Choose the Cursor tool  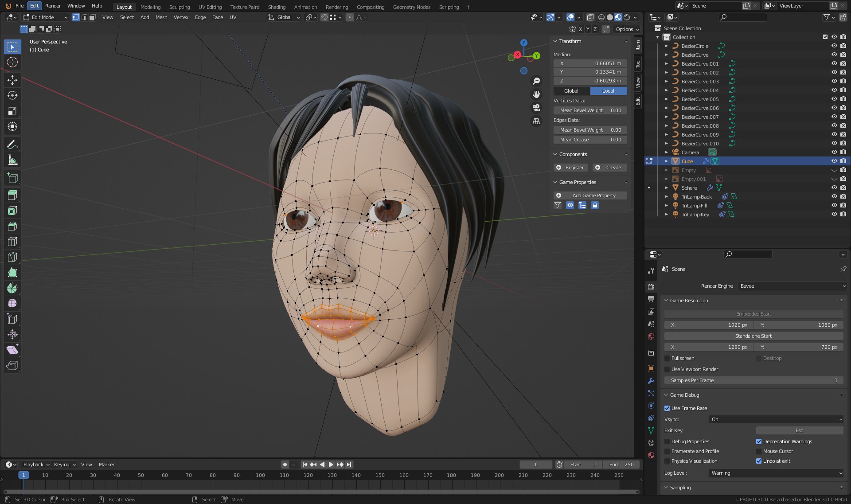(12, 63)
